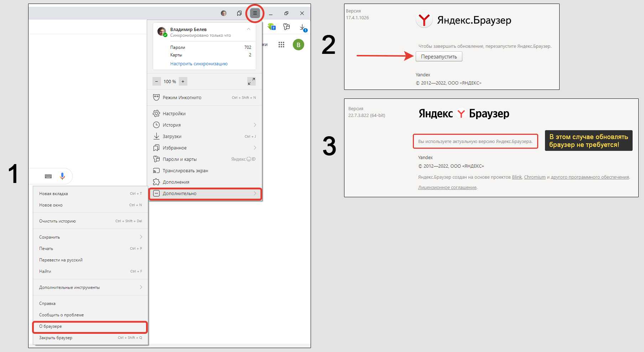
Task: Expand the Дополнительно submenu
Action: [205, 193]
